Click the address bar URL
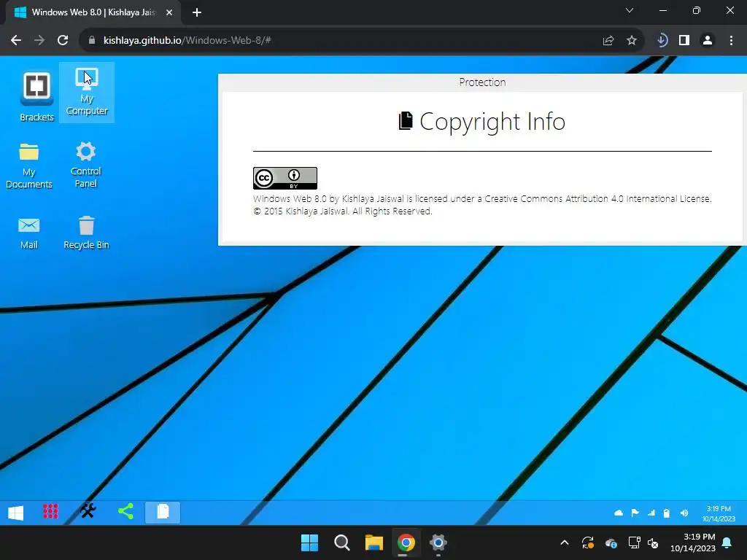The height and width of the screenshot is (560, 747). pyautogui.click(x=187, y=41)
